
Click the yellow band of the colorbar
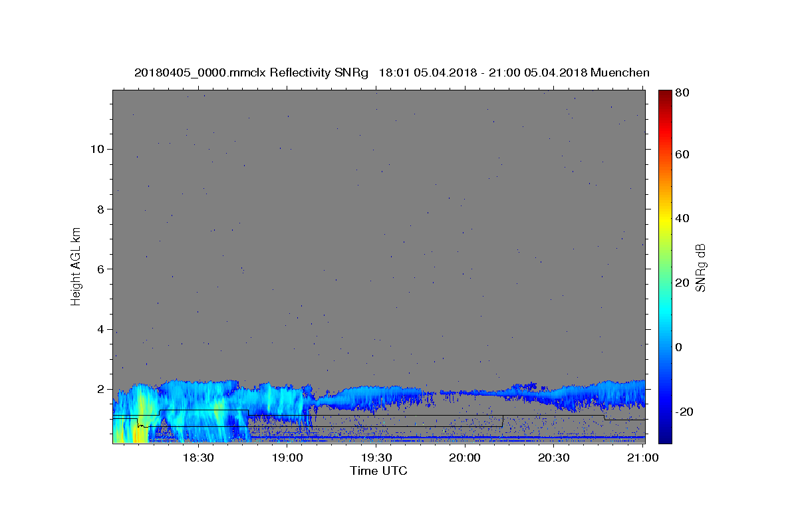665,219
